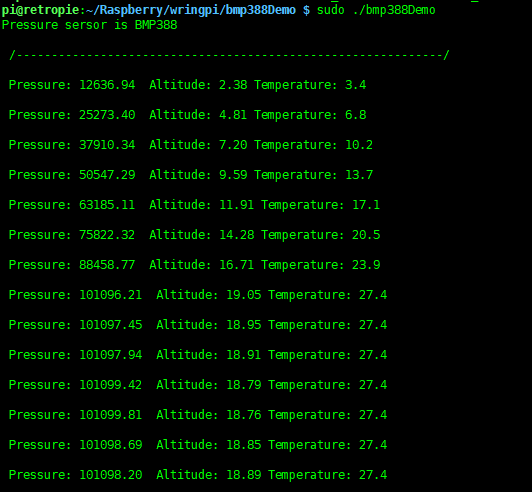Click altitude value 18.89
The width and height of the screenshot is (532, 492).
coord(244,475)
